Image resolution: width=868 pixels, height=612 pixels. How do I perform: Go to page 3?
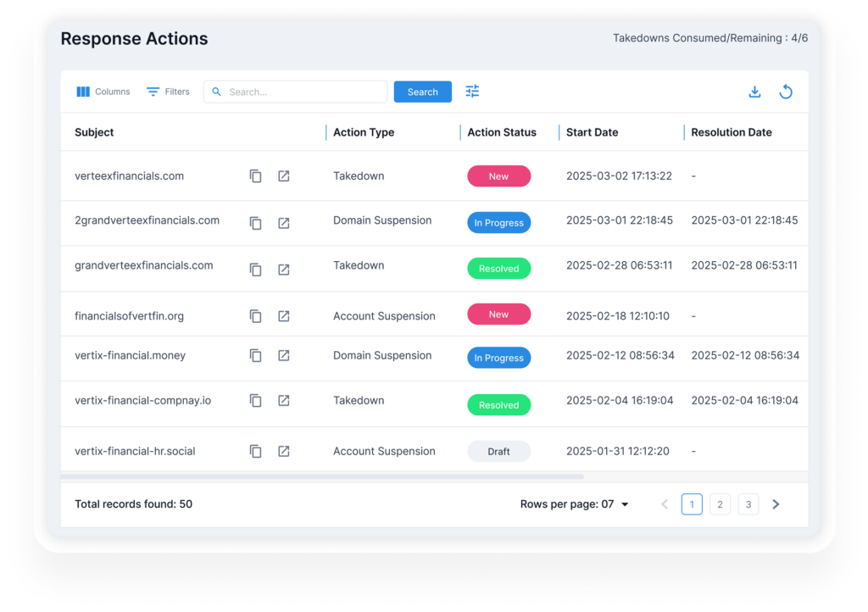pyautogui.click(x=748, y=504)
